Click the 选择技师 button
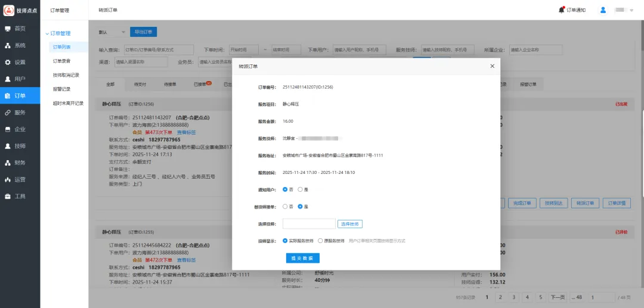644x308 pixels. point(350,224)
